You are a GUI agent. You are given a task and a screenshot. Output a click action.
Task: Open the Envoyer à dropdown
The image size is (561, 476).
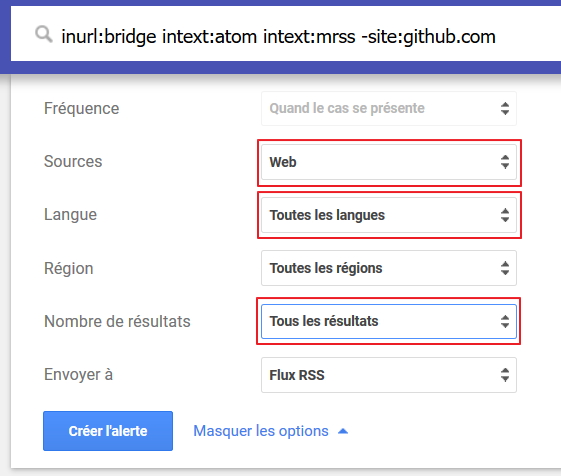[389, 375]
